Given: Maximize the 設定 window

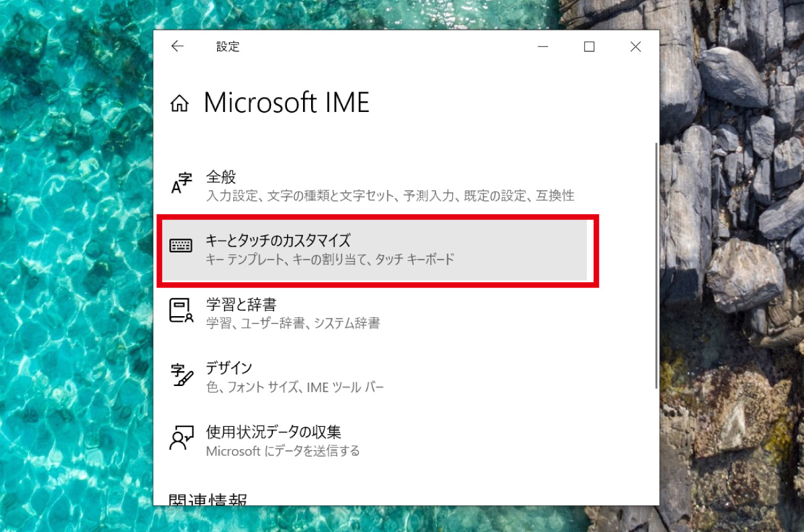Looking at the screenshot, I should [x=589, y=46].
